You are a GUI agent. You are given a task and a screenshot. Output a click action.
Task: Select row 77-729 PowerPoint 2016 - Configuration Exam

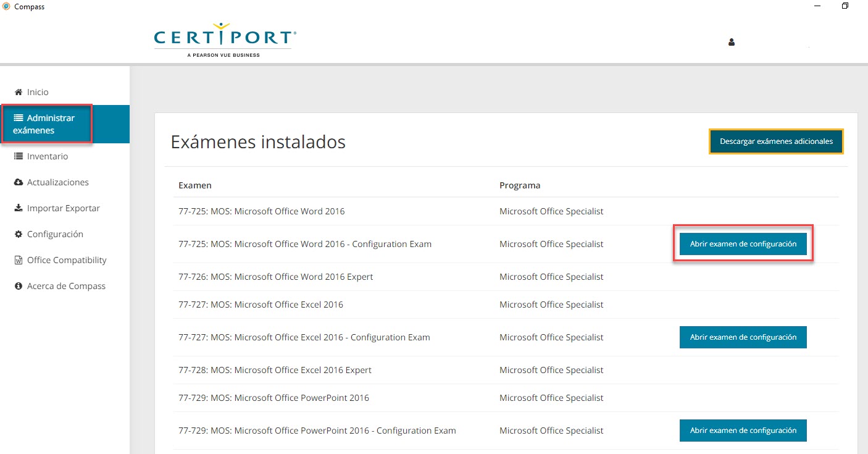pos(506,431)
